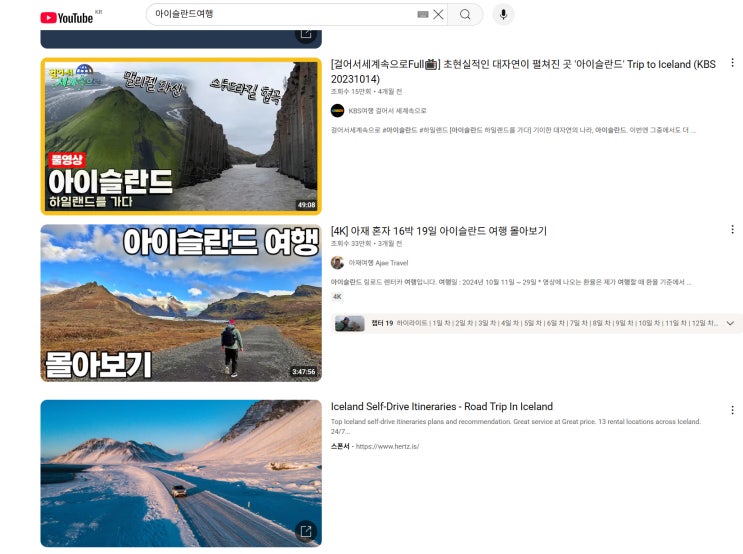The width and height of the screenshot is (743, 554).
Task: Open options menu for the KBS Iceland video
Action: 732,63
